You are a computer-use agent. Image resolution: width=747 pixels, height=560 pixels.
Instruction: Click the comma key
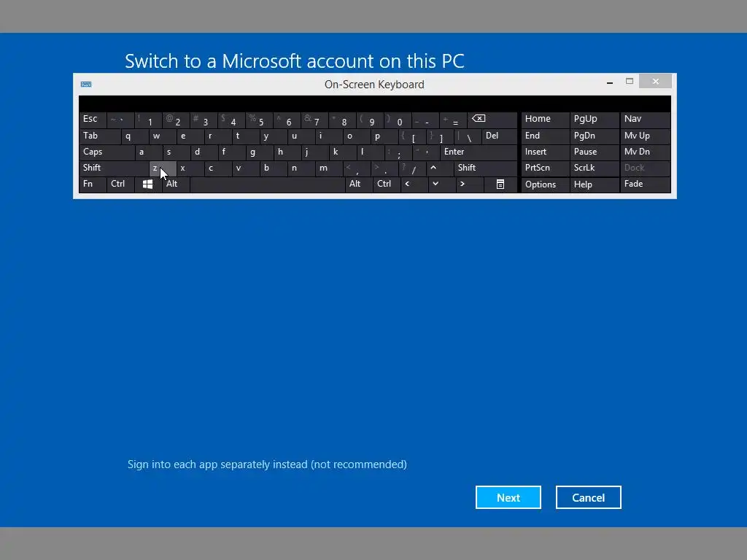[356, 168]
